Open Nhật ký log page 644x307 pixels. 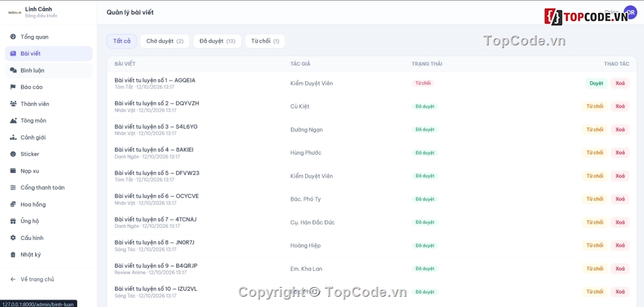(48, 254)
